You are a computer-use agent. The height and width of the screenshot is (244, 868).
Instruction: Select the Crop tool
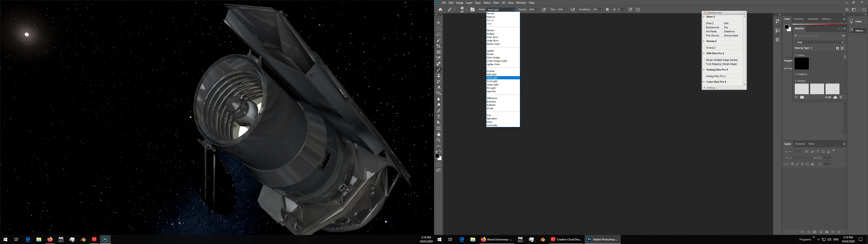[x=438, y=46]
